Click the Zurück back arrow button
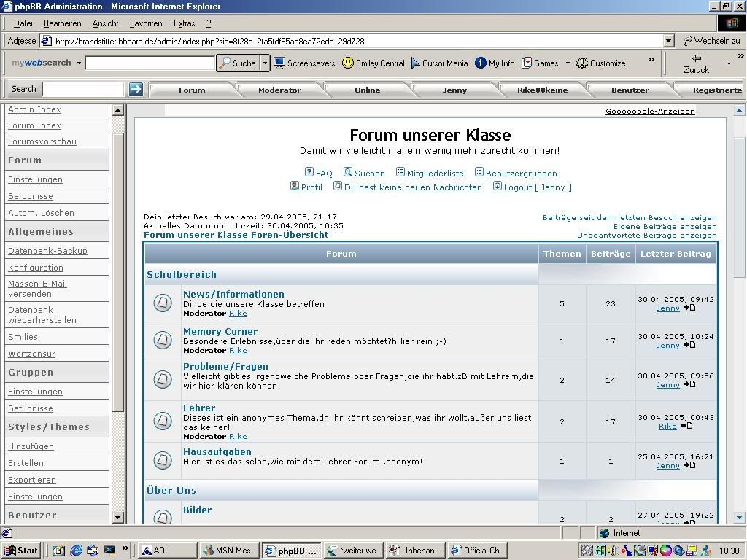The image size is (747, 560). point(697,64)
